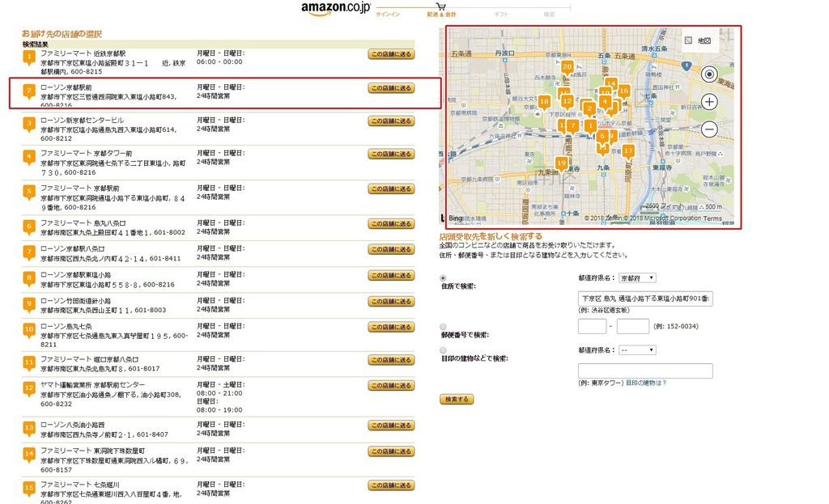Send to ファミリーマート 烏丸八条口 store
This screenshot has height=504, width=829.
point(391,224)
